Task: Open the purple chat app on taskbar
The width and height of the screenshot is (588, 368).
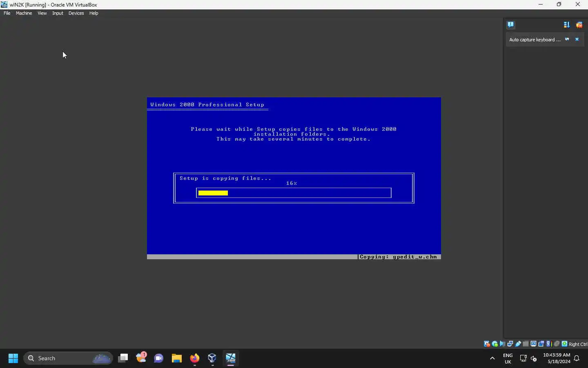Action: [159, 358]
